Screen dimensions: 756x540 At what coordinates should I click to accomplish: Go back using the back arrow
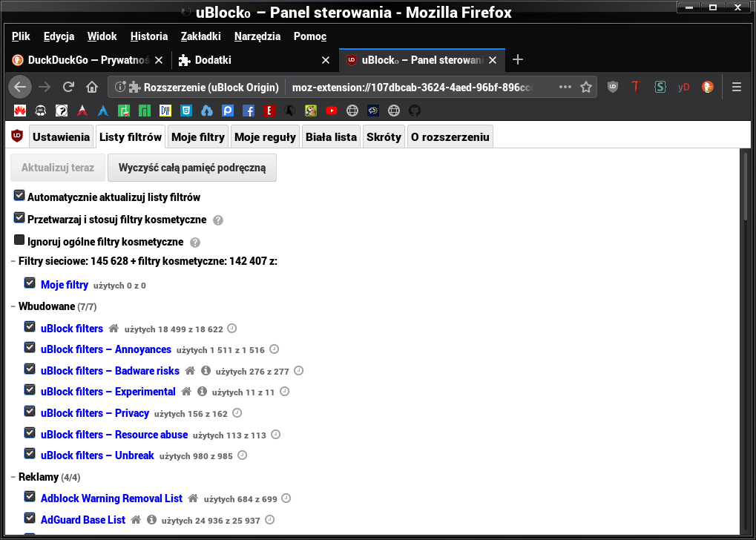pyautogui.click(x=20, y=88)
